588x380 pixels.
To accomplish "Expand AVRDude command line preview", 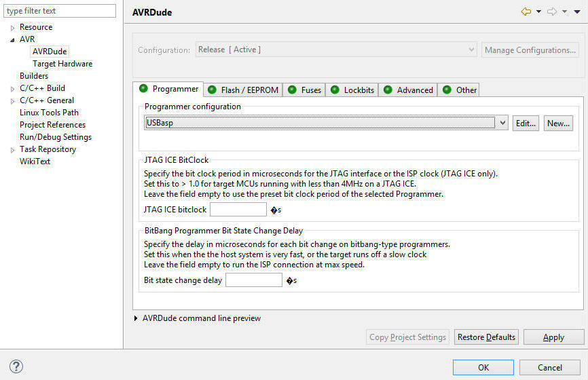I will [136, 318].
